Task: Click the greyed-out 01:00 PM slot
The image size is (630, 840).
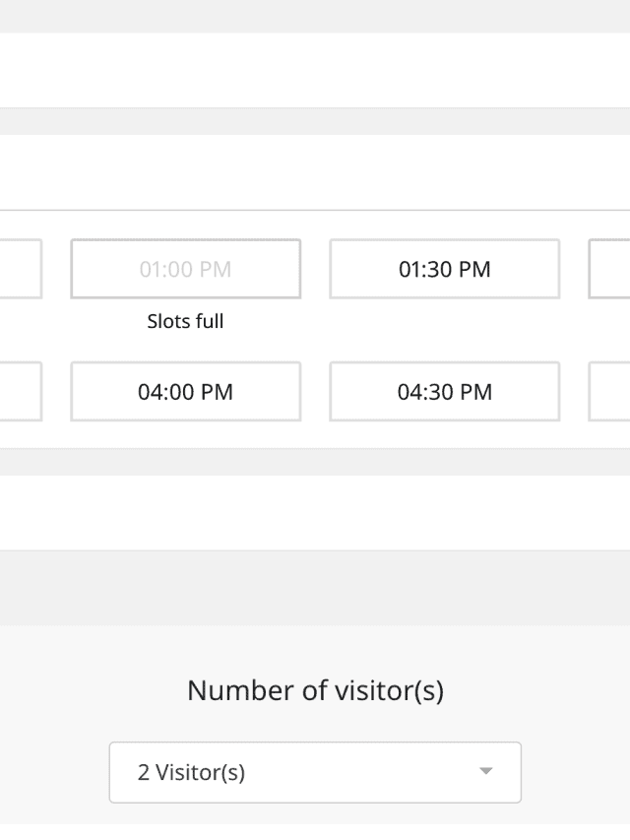Action: tap(185, 269)
